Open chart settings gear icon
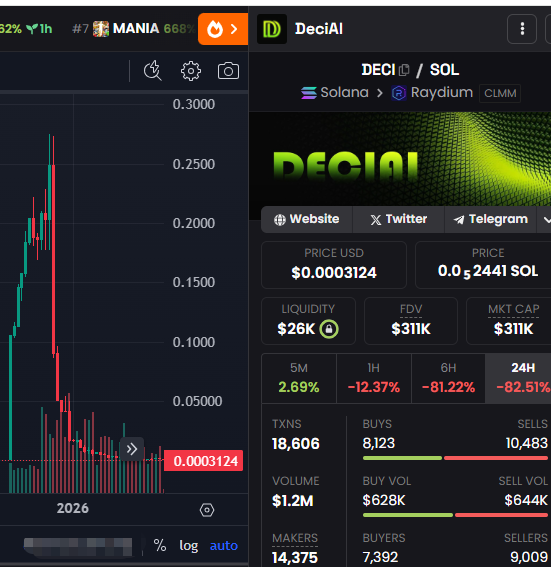Image resolution: width=551 pixels, height=567 pixels. point(191,71)
